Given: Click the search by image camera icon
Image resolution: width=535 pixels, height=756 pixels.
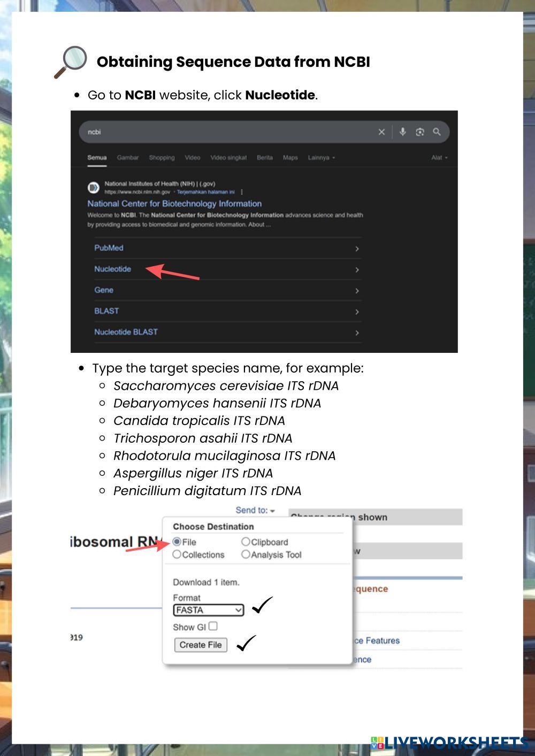Looking at the screenshot, I should (420, 132).
